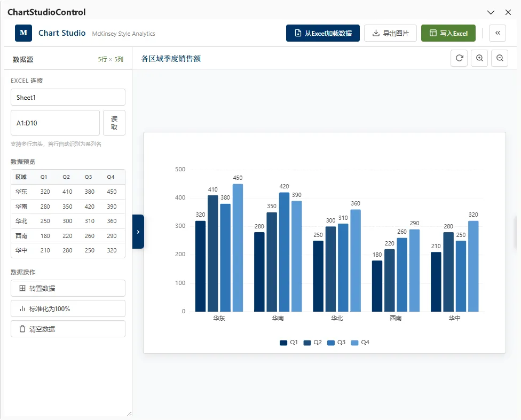
Task: Click the refresh chart icon
Action: 459,58
